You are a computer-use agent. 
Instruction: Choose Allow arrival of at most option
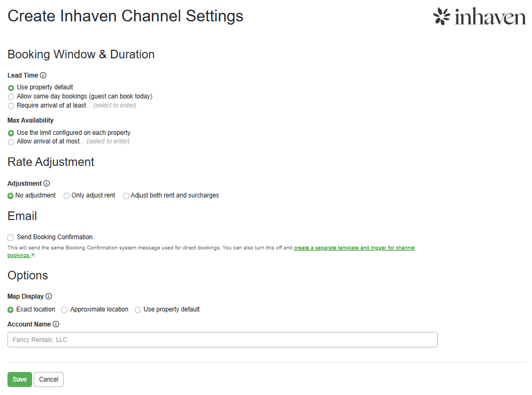11,142
